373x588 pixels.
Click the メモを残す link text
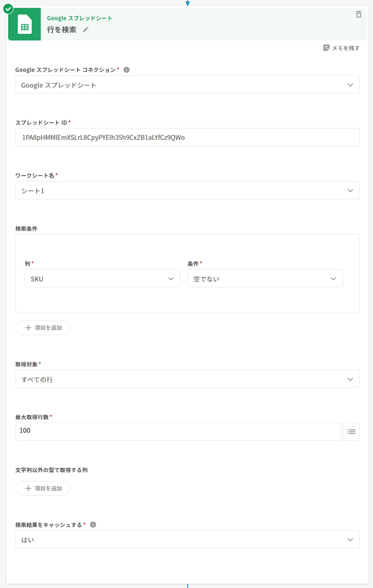tap(346, 48)
